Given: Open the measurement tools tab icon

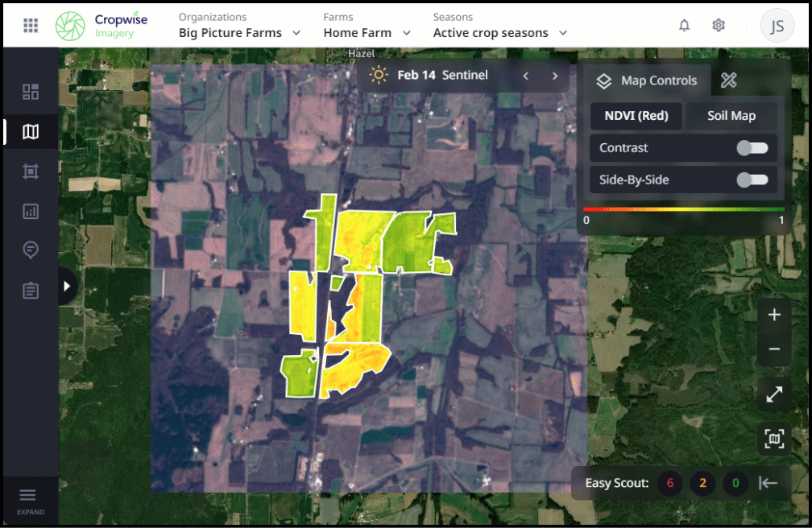Looking at the screenshot, I should pyautogui.click(x=728, y=80).
